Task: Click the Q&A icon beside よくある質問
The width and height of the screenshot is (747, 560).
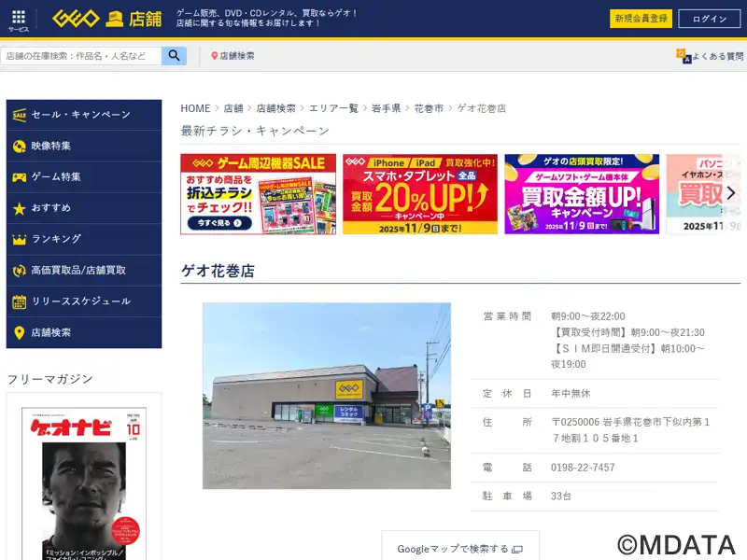Action: pyautogui.click(x=684, y=56)
